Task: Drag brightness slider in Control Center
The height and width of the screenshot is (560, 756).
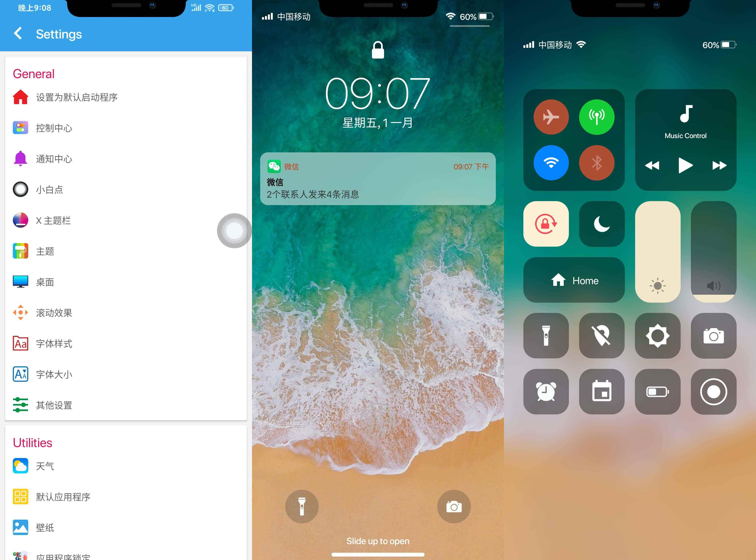Action: (x=657, y=253)
